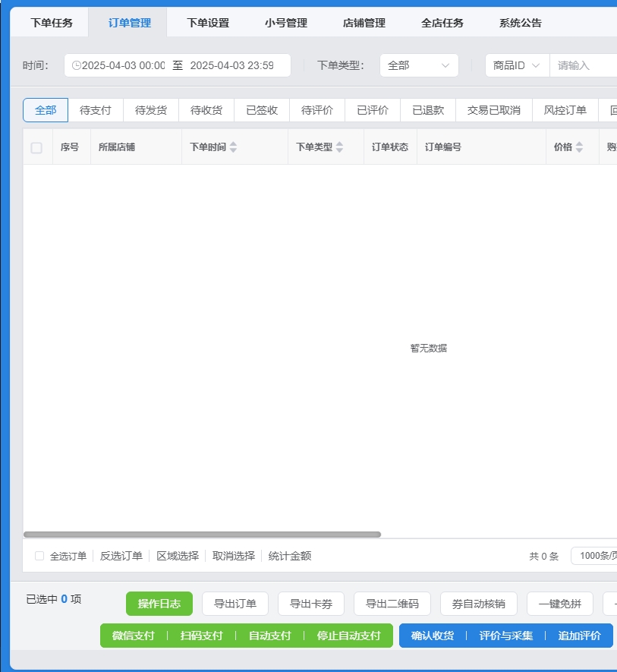617x672 pixels.
Task: Sort by 下单类型 using the sort arrows
Action: [x=339, y=147]
